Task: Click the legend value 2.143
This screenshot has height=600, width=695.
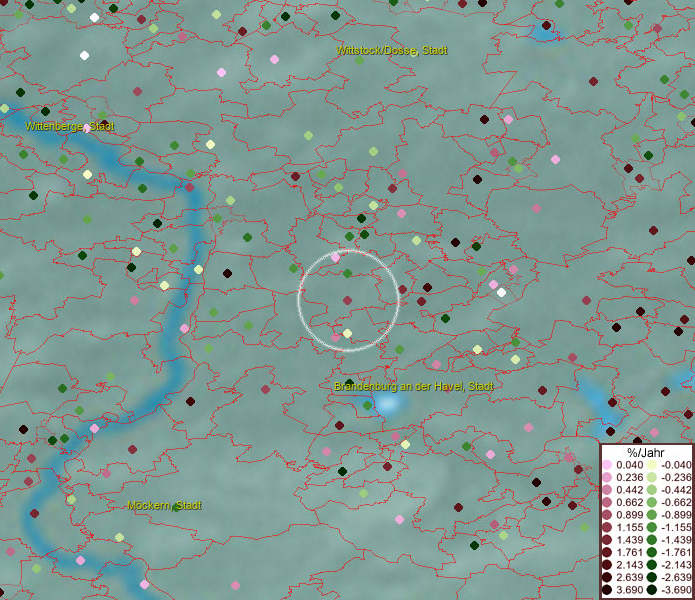Action: click(629, 565)
